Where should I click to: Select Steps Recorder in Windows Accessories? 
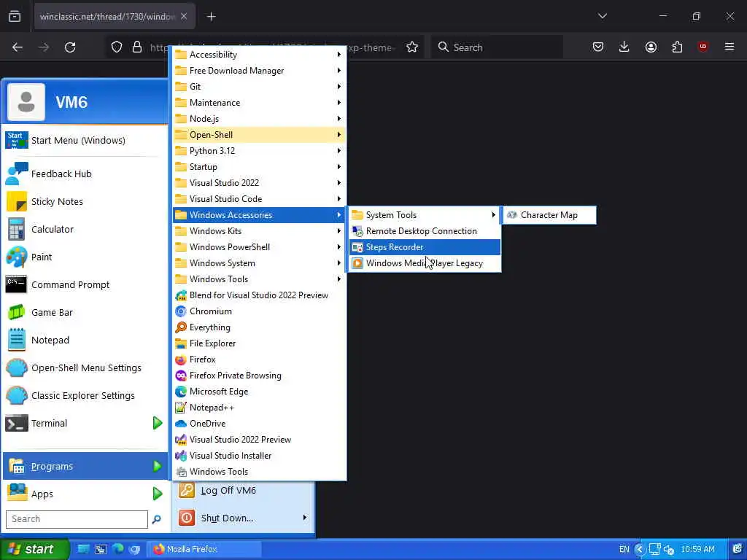coord(425,247)
